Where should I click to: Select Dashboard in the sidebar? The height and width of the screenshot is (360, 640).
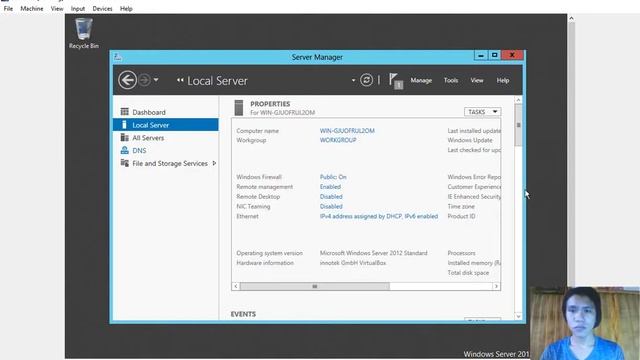(x=165, y=112)
